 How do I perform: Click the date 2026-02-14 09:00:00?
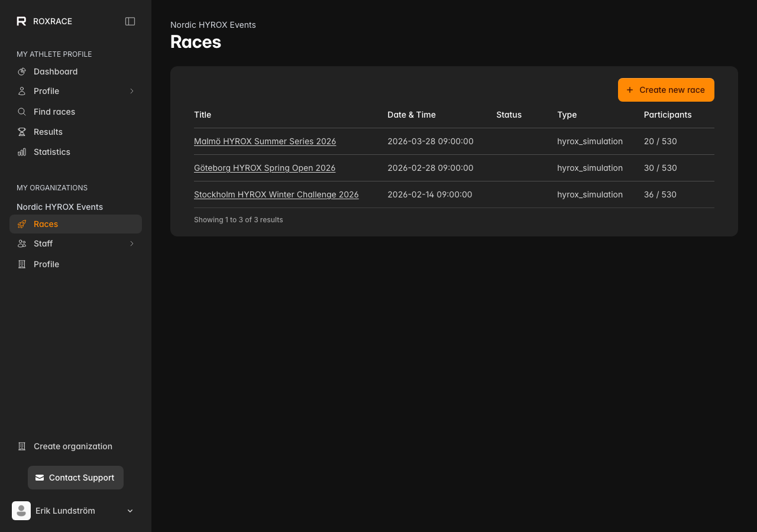coord(430,194)
